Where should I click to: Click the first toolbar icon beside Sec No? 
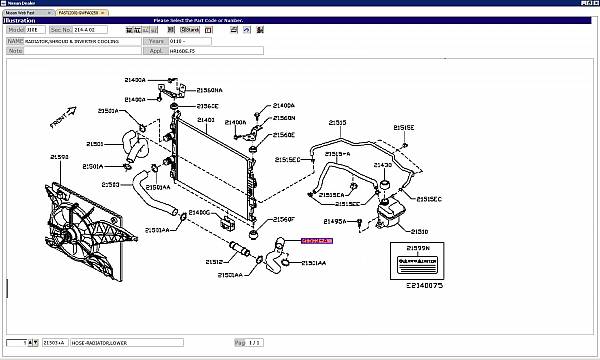(129, 29)
